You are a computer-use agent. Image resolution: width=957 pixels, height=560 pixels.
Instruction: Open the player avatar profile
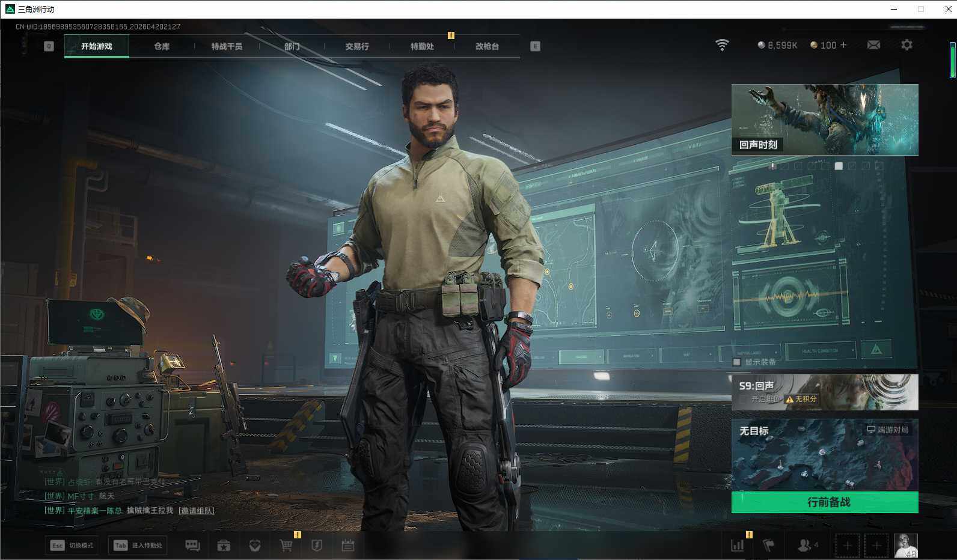(906, 546)
